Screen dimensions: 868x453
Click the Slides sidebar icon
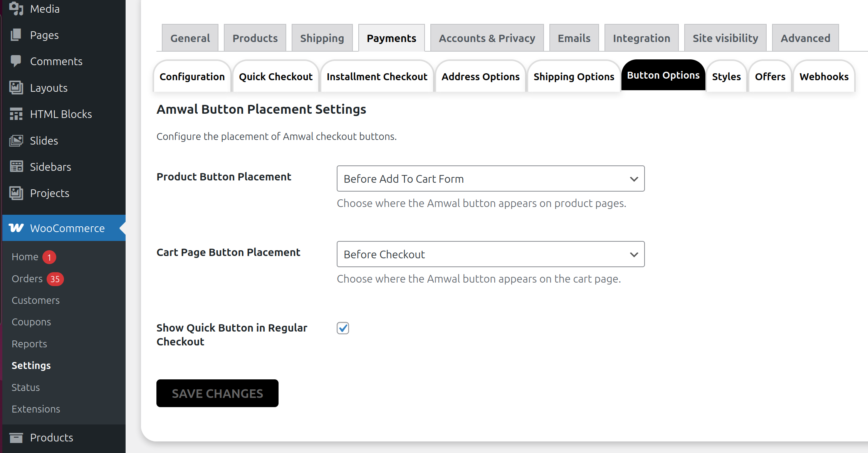[16, 140]
